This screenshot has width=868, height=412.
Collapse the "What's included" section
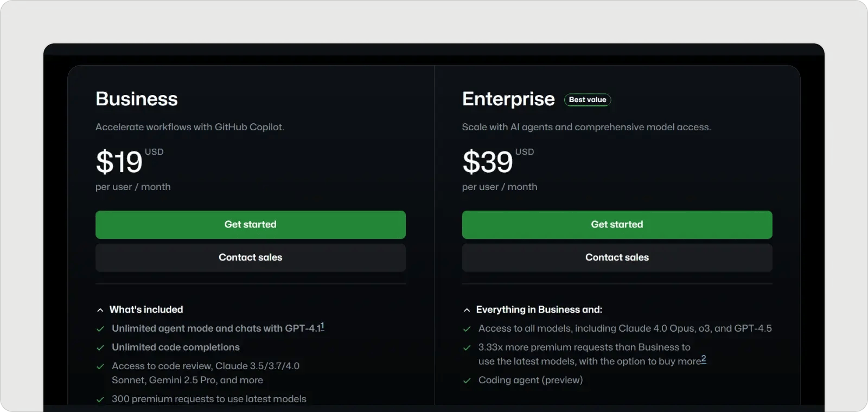pyautogui.click(x=146, y=309)
